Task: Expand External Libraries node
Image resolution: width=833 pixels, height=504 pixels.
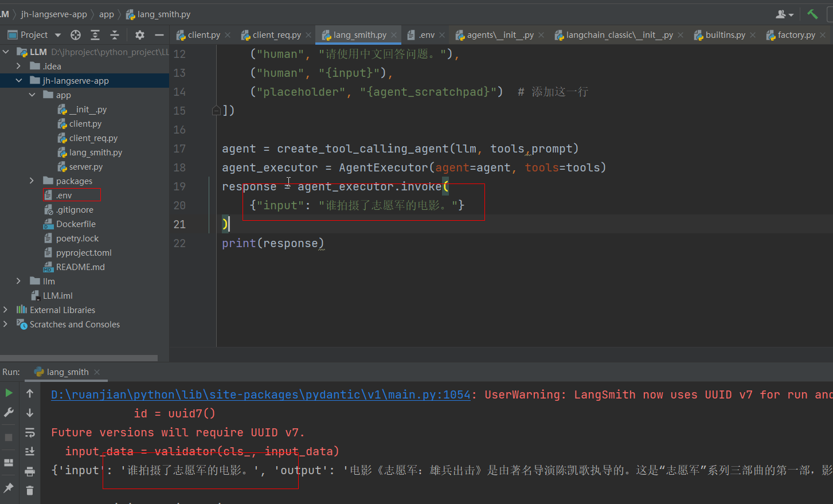Action: 6,310
